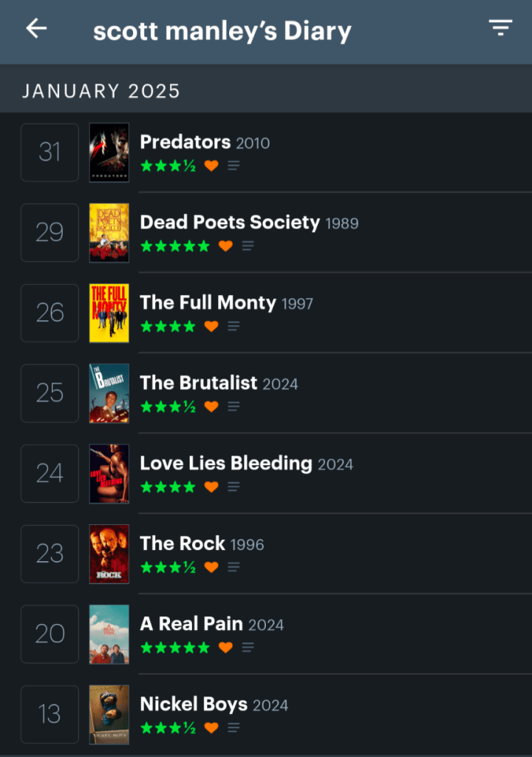Image resolution: width=532 pixels, height=757 pixels.
Task: Tap the heart icon on Love Lies Bleeding
Action: [x=211, y=486]
